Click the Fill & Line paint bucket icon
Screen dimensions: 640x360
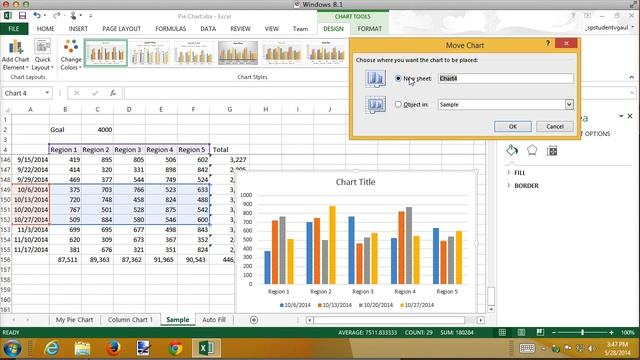coord(512,150)
